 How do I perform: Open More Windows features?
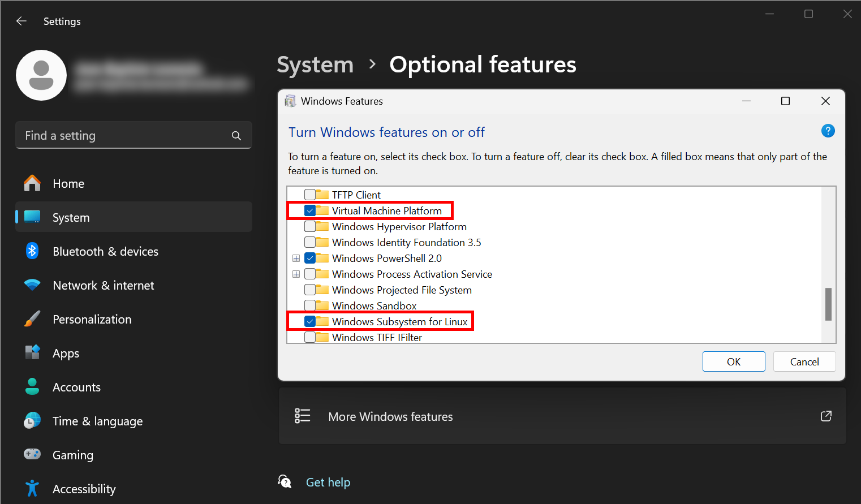click(x=562, y=416)
